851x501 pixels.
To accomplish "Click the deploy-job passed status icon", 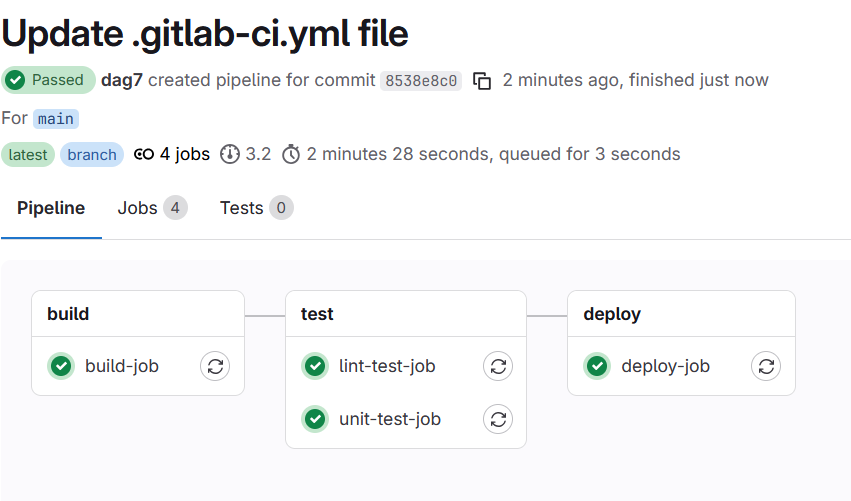I will (x=597, y=366).
